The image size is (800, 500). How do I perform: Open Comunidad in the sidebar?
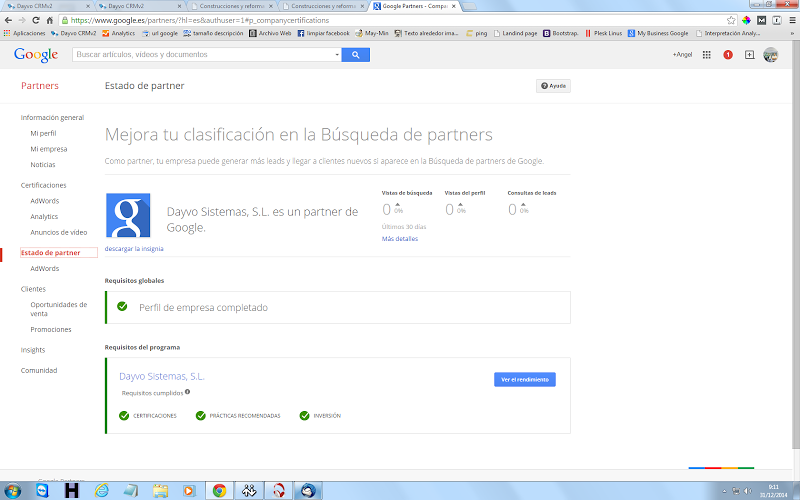[39, 370]
